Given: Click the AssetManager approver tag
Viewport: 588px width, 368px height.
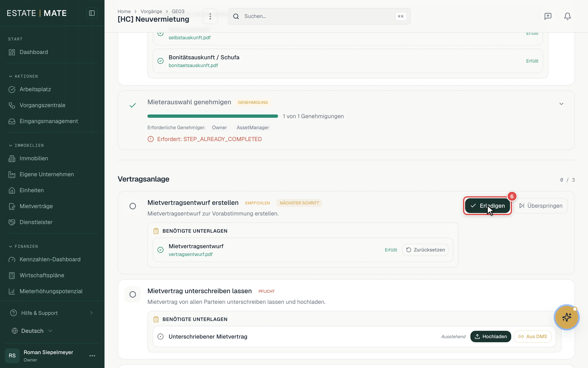Looking at the screenshot, I should coord(253,128).
